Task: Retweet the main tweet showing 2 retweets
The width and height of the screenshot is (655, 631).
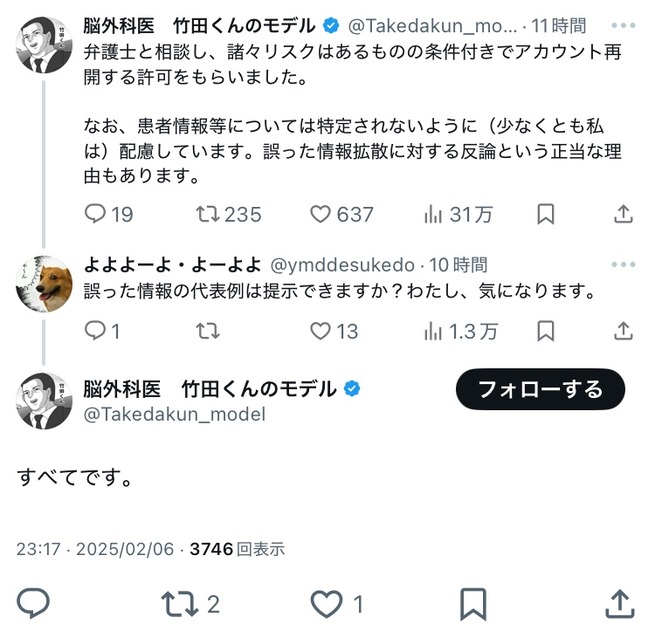Action: (x=190, y=604)
